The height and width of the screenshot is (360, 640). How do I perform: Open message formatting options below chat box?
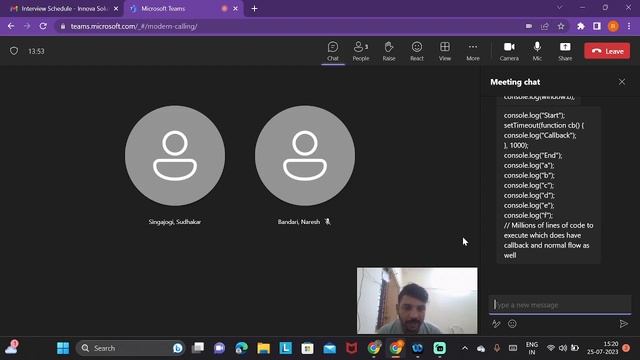[x=496, y=324]
